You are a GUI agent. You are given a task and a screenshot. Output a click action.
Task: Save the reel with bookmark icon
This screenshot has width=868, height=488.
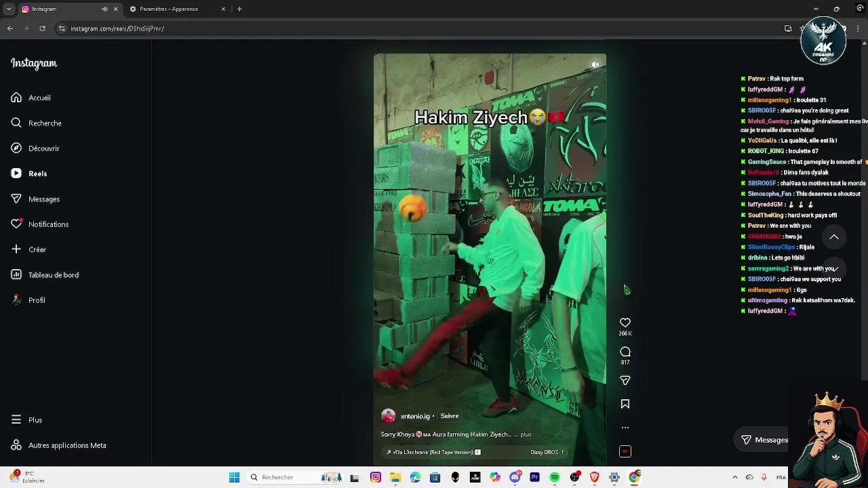pos(625,404)
